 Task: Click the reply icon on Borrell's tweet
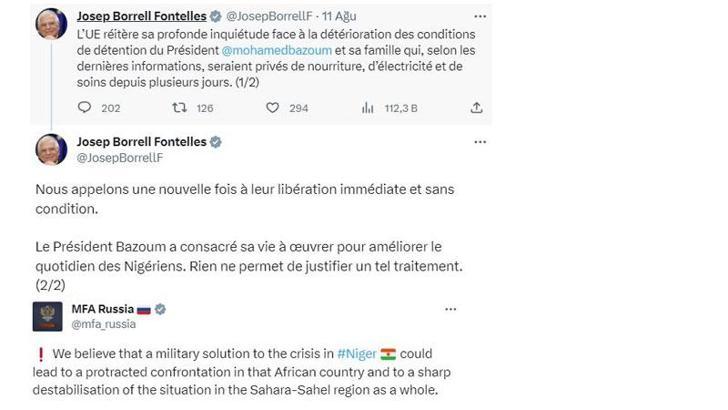click(84, 108)
